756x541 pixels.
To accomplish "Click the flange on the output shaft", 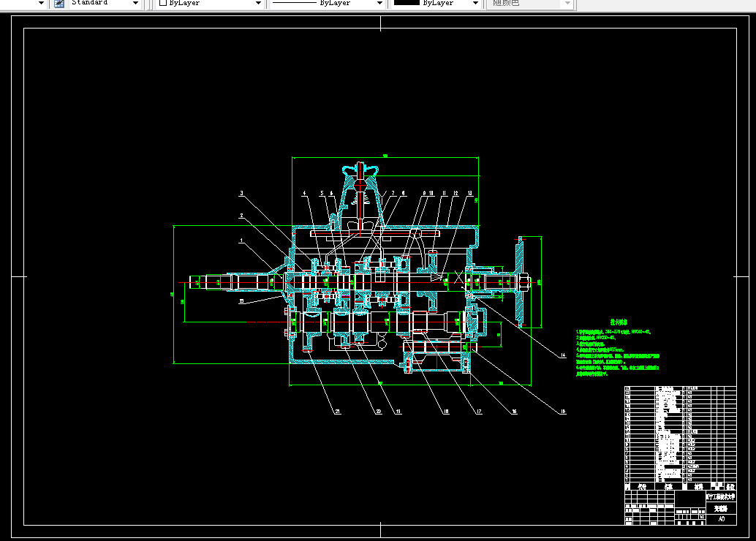I will coord(520,282).
